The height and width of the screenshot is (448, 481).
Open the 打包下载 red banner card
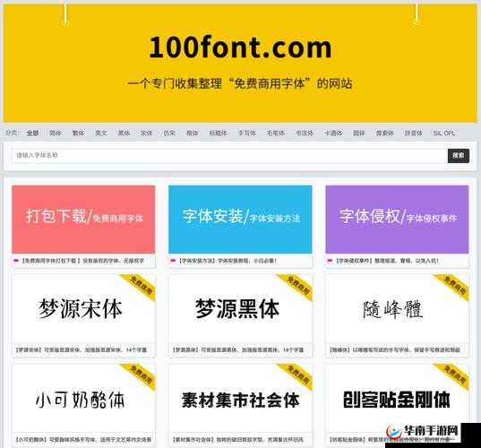point(83,220)
